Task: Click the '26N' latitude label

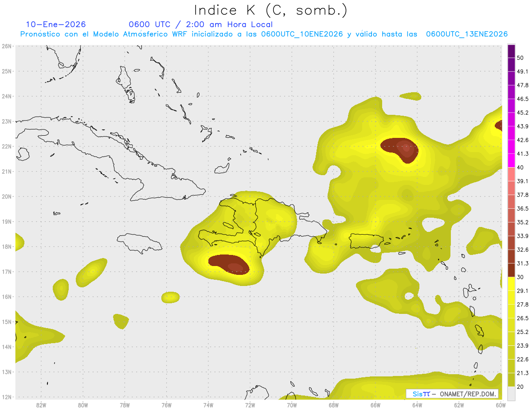Action: point(7,46)
